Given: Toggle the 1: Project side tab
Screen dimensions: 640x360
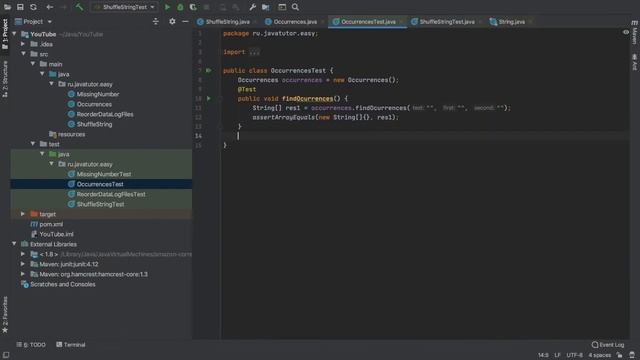Looking at the screenshot, I should point(5,34).
